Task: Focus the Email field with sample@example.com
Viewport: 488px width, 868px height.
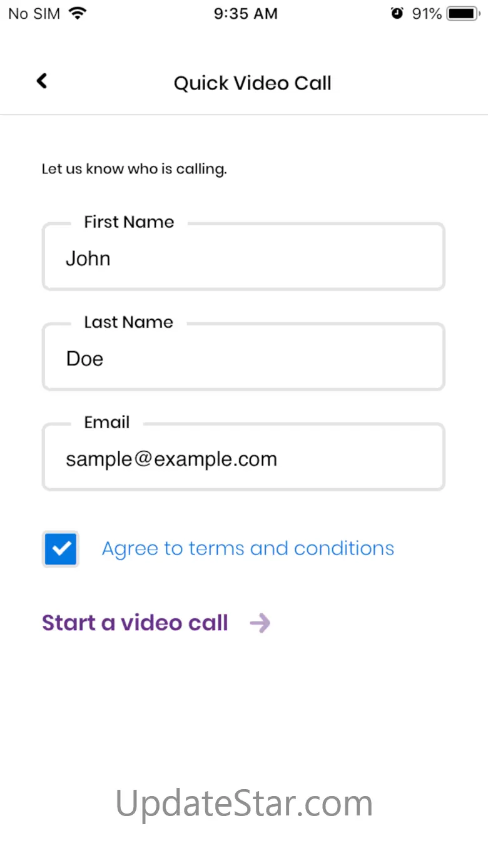Action: pyautogui.click(x=243, y=459)
